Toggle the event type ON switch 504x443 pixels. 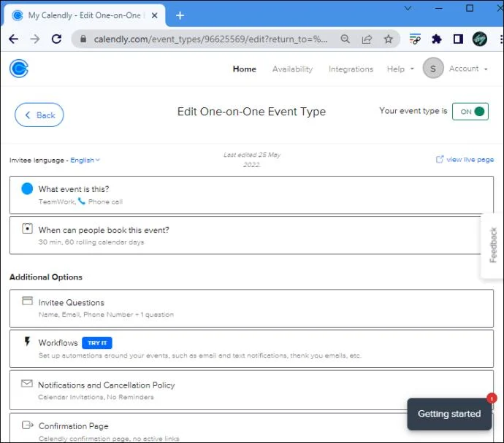[x=470, y=112]
